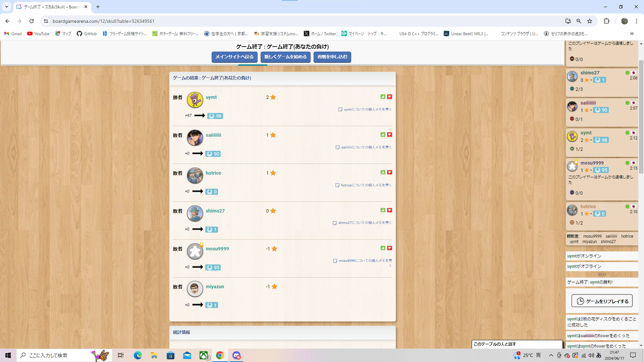Open the Windows Start menu
Viewport: 644px width, 362px height.
tap(8, 355)
